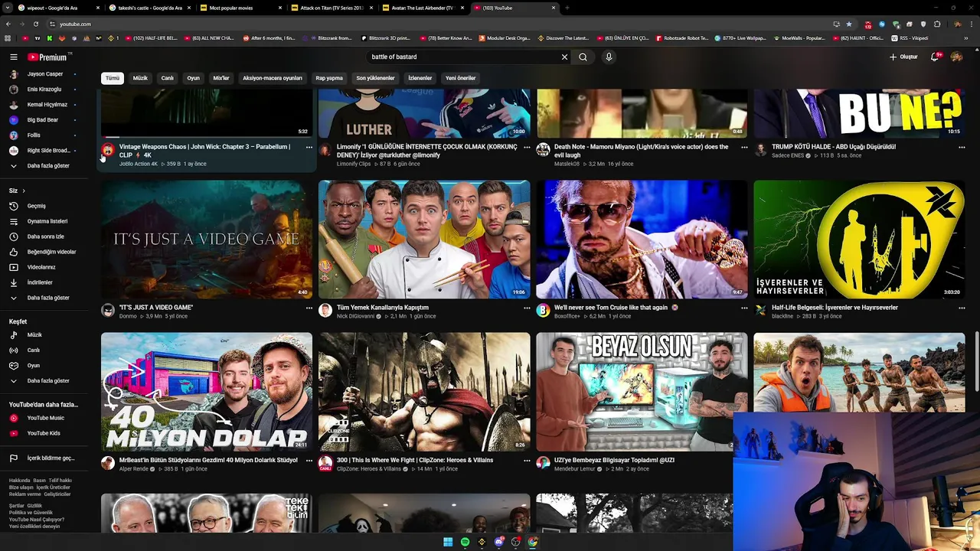Click the Oluştur create button
The height and width of the screenshot is (551, 980).
point(903,57)
